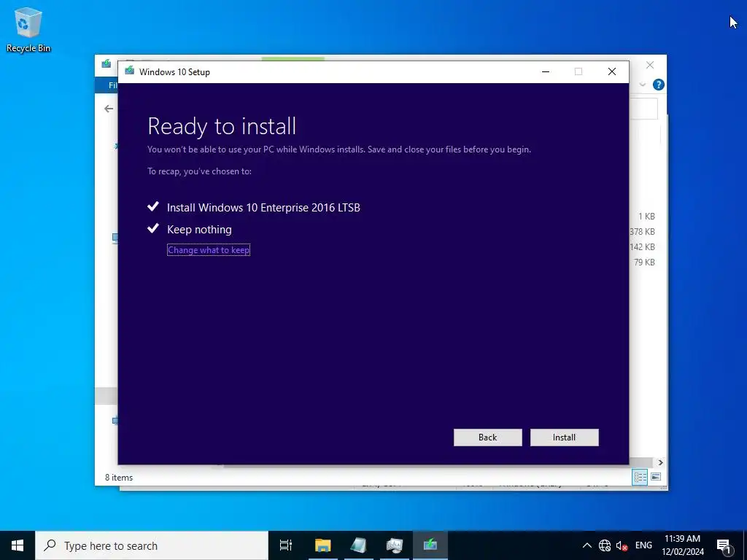The height and width of the screenshot is (560, 747).
Task: Click the Windows 10 Setup title icon
Action: tap(129, 71)
